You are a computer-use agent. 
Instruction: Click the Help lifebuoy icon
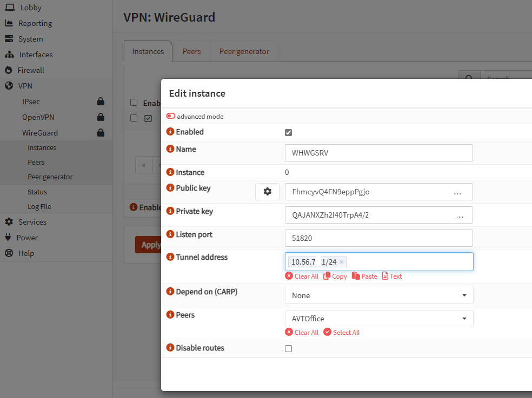click(x=9, y=253)
